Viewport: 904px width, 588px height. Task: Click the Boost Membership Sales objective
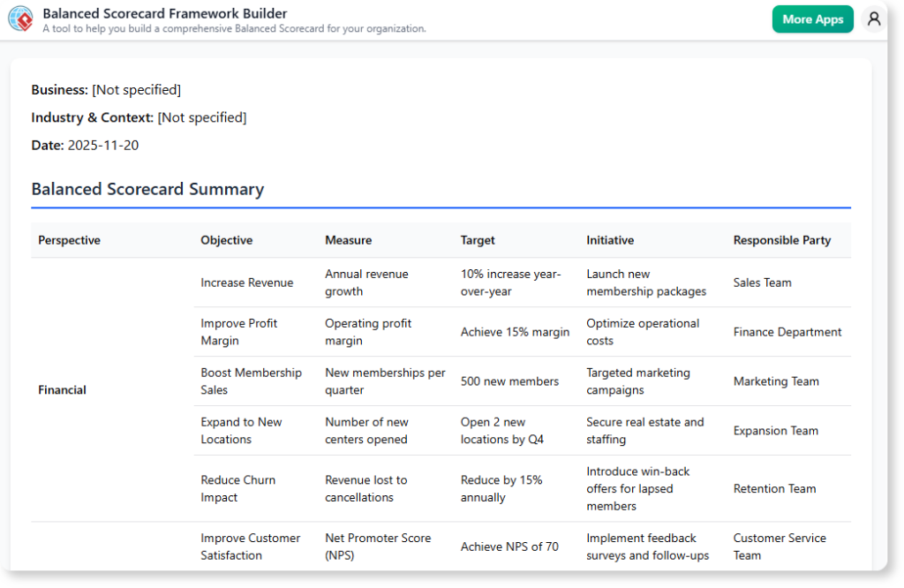[x=250, y=381]
